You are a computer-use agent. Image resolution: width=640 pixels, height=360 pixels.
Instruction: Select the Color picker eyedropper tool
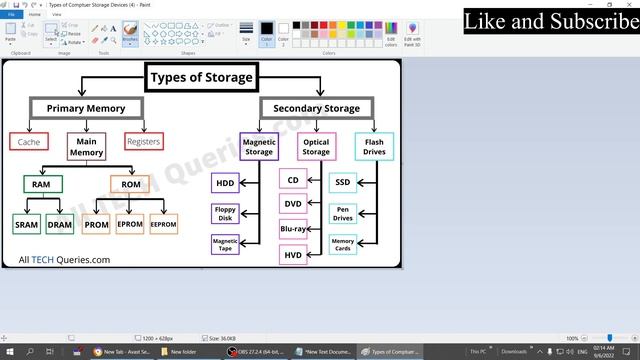point(104,40)
